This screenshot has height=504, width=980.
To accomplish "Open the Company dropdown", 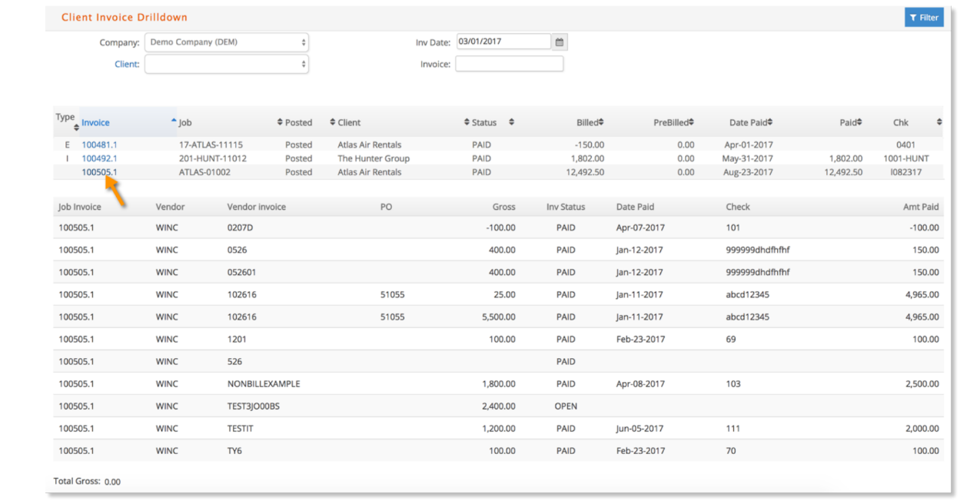I will pos(227,42).
